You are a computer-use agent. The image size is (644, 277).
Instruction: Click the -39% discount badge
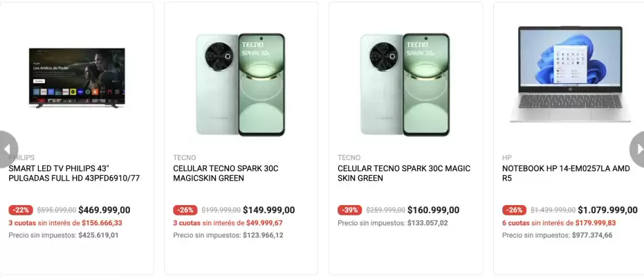tap(349, 210)
